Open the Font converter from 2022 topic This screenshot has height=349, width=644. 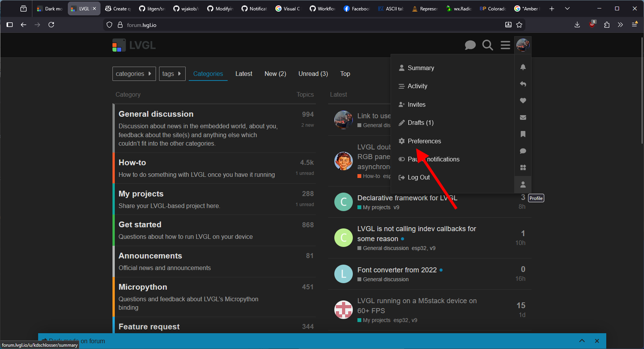pyautogui.click(x=397, y=270)
